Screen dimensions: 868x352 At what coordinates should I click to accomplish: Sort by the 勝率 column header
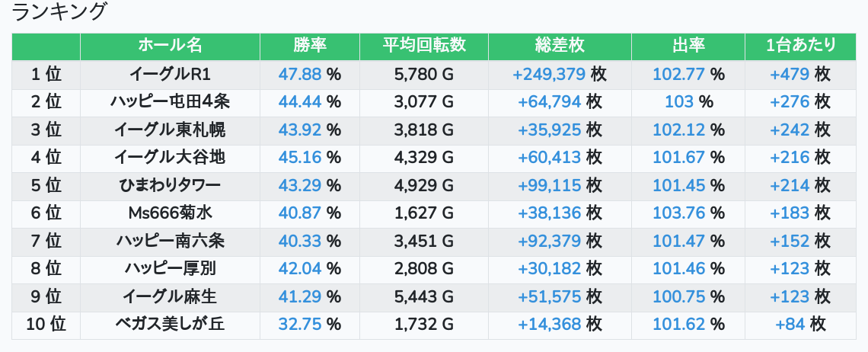(309, 46)
